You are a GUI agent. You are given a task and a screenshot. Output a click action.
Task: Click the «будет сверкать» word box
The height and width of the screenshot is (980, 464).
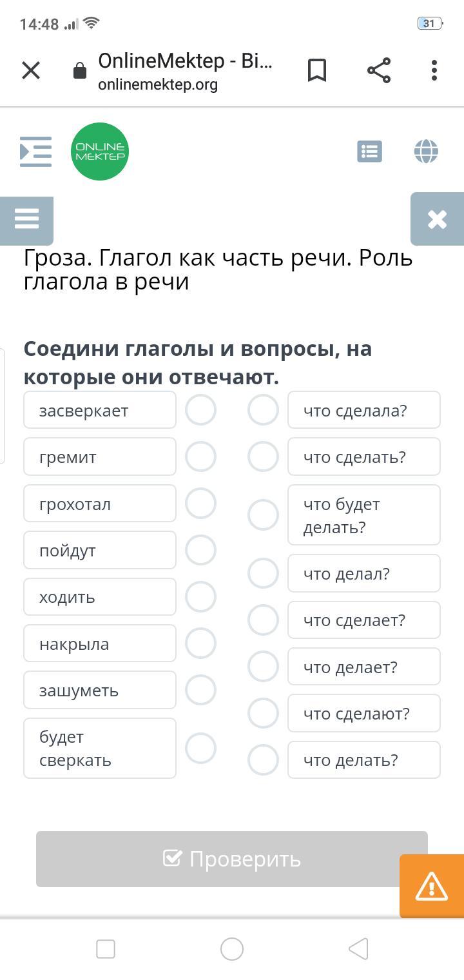(x=100, y=748)
